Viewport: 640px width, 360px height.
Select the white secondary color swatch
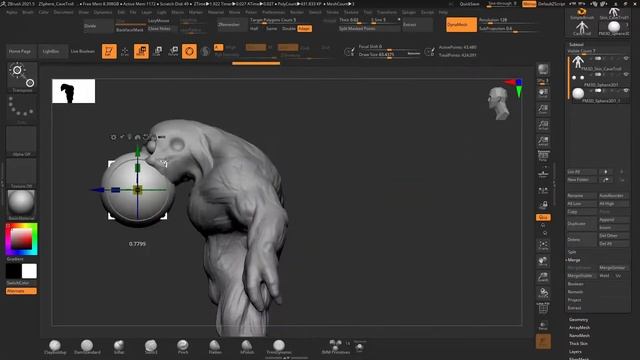(x=29, y=271)
